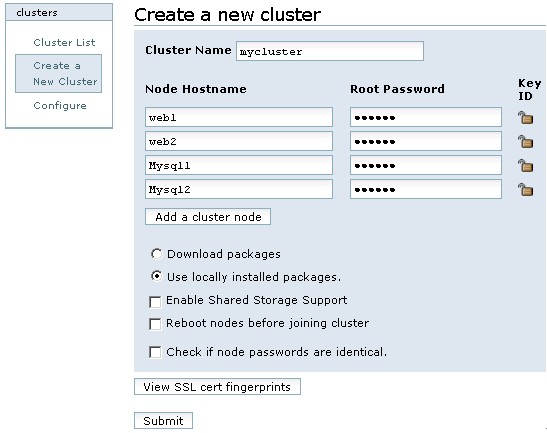Viewport: 547px width, 433px height.
Task: Select the Download packages radio button
Action: (156, 254)
